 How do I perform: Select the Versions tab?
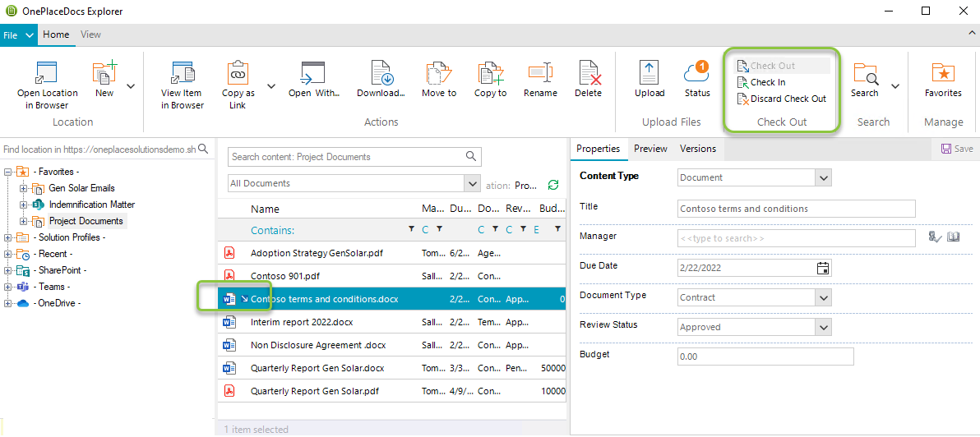(x=697, y=149)
